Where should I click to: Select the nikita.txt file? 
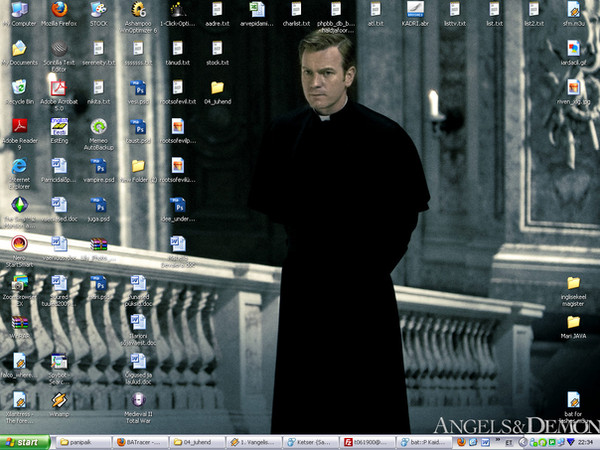(x=99, y=87)
